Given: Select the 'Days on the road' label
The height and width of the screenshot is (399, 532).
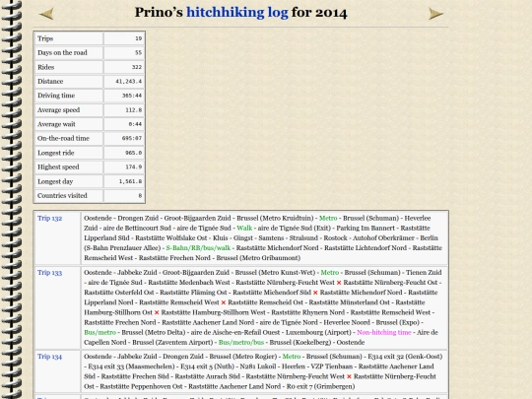Looking at the screenshot, I should click(x=62, y=52).
